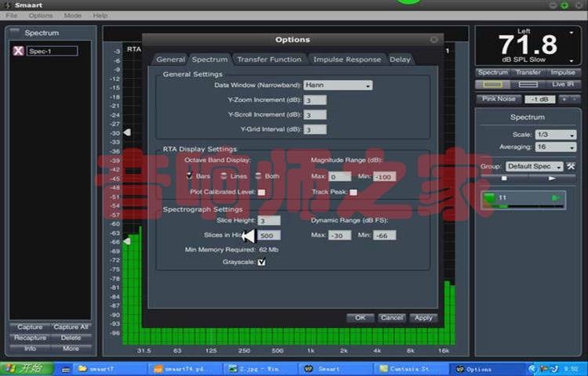Switch to the Delay tab
This screenshot has height=376, width=588.
[x=400, y=60]
